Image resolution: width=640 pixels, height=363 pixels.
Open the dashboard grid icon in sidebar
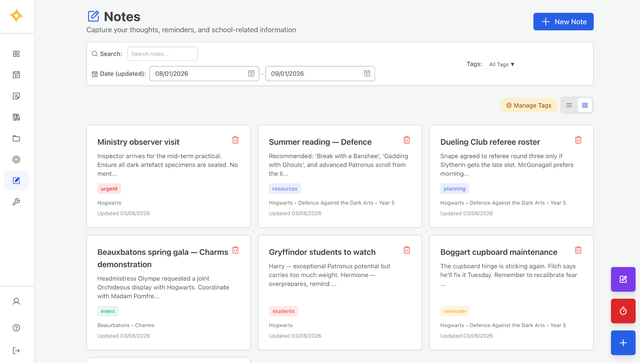[x=16, y=54]
